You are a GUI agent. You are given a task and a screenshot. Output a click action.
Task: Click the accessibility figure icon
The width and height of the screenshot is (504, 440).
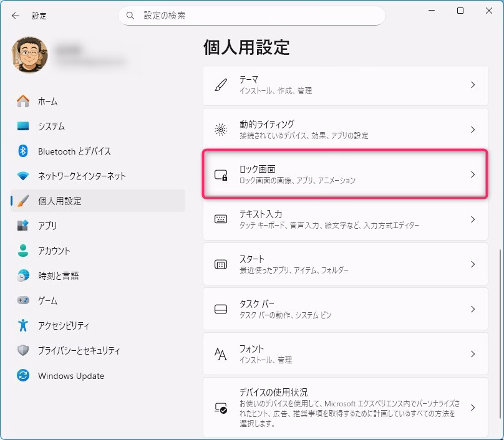click(x=23, y=325)
